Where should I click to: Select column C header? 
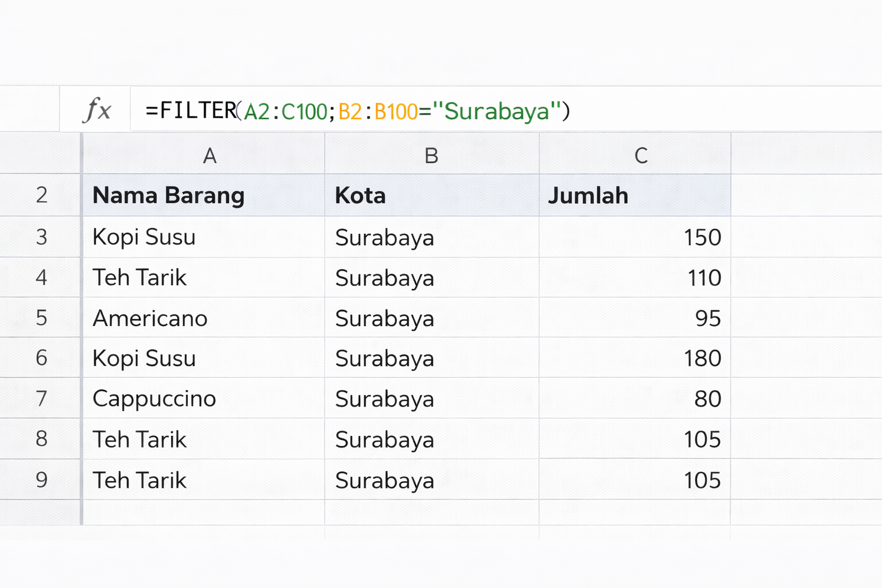coord(640,156)
